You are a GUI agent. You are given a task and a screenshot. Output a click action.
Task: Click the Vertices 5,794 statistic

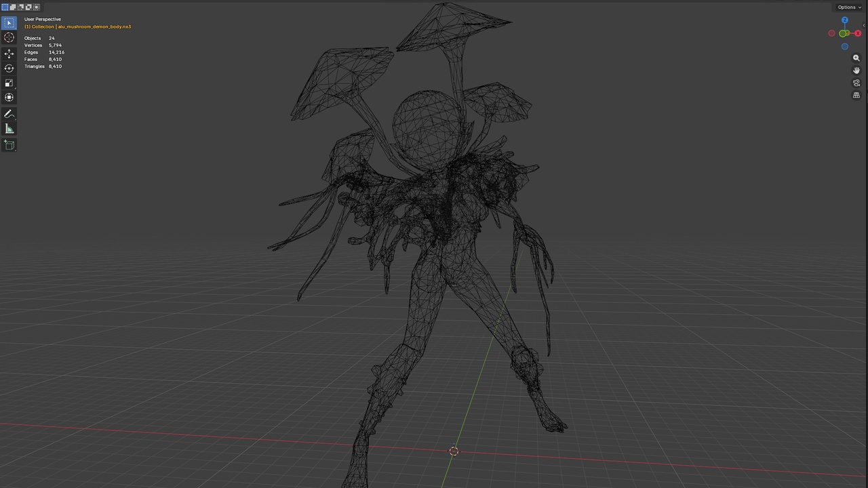(43, 45)
